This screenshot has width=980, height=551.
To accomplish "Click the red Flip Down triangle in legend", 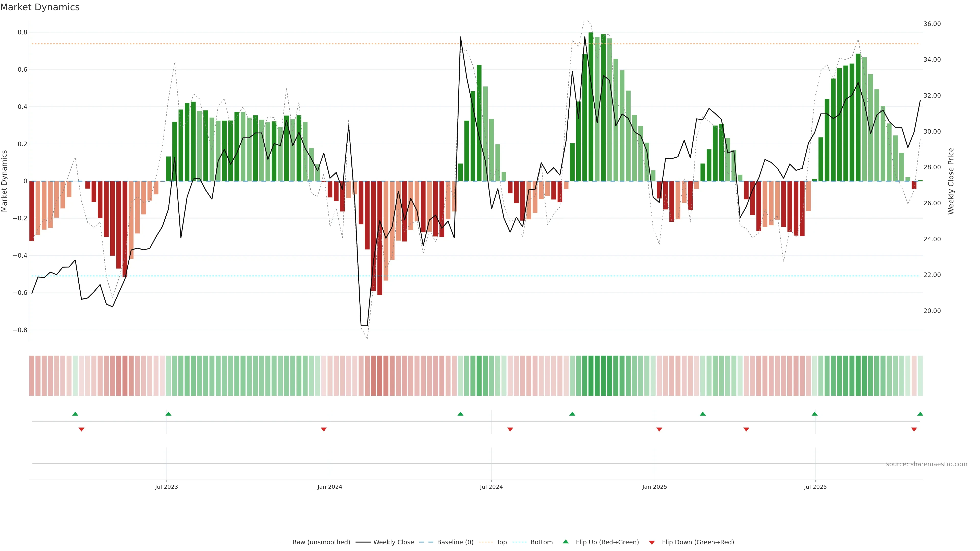I will click(x=652, y=543).
